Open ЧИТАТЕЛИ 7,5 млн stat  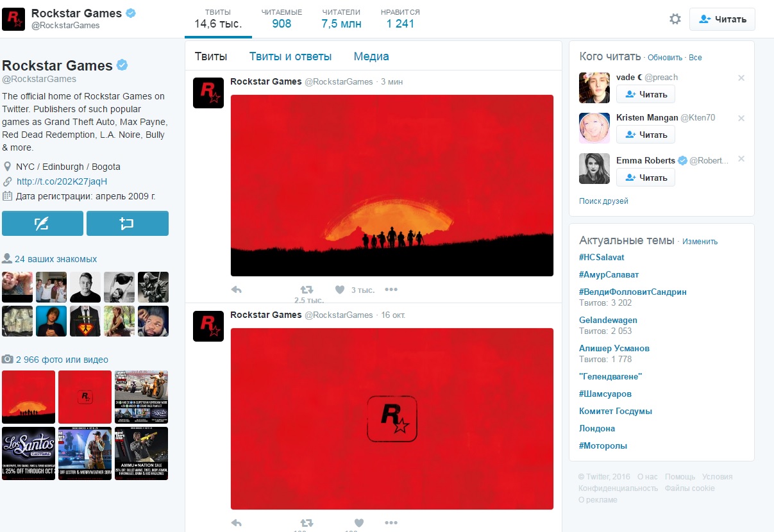(341, 19)
